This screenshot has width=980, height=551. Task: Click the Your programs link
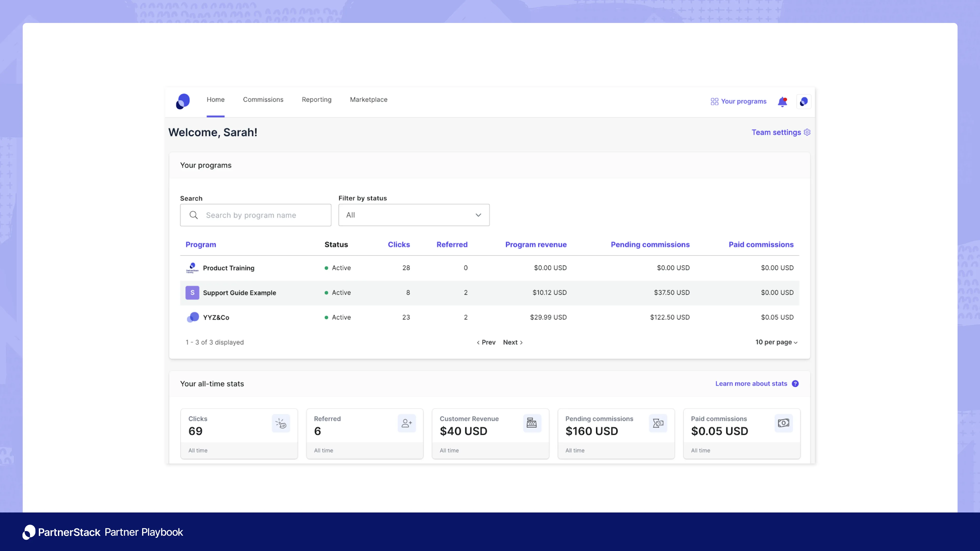(x=738, y=102)
